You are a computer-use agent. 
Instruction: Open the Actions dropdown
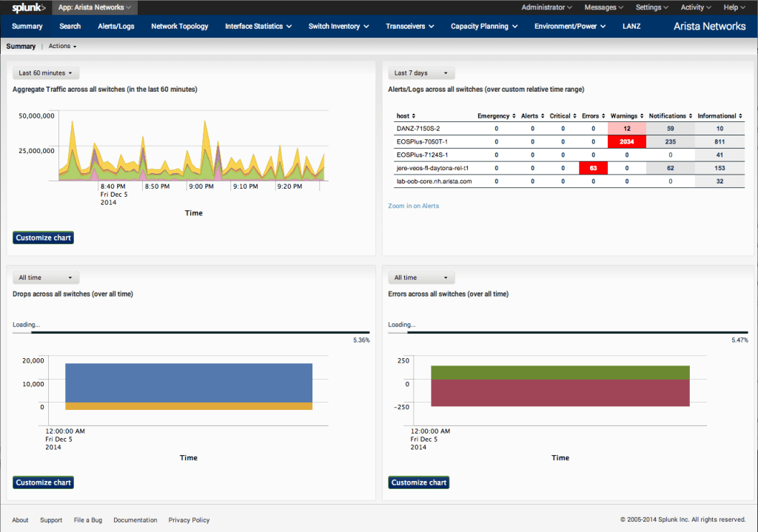(62, 46)
